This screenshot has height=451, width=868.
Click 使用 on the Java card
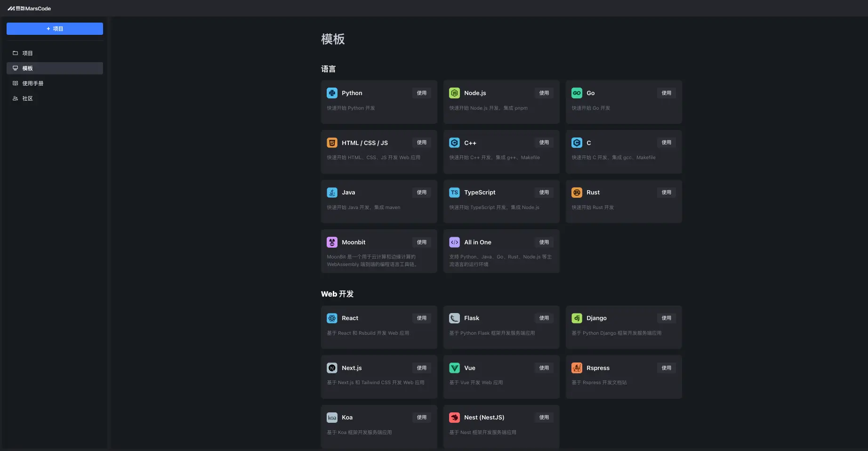point(422,193)
